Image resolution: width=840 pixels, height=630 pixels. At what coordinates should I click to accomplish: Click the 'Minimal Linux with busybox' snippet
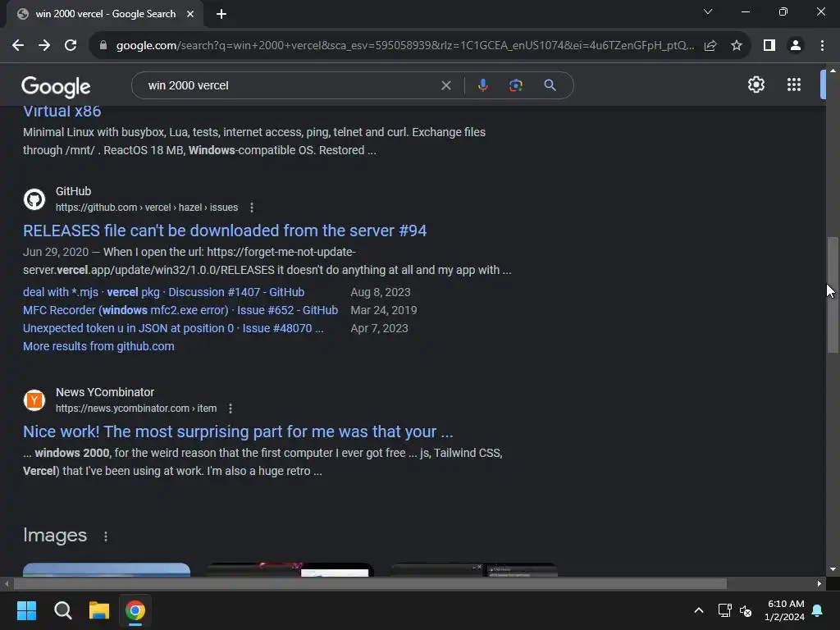(x=254, y=141)
